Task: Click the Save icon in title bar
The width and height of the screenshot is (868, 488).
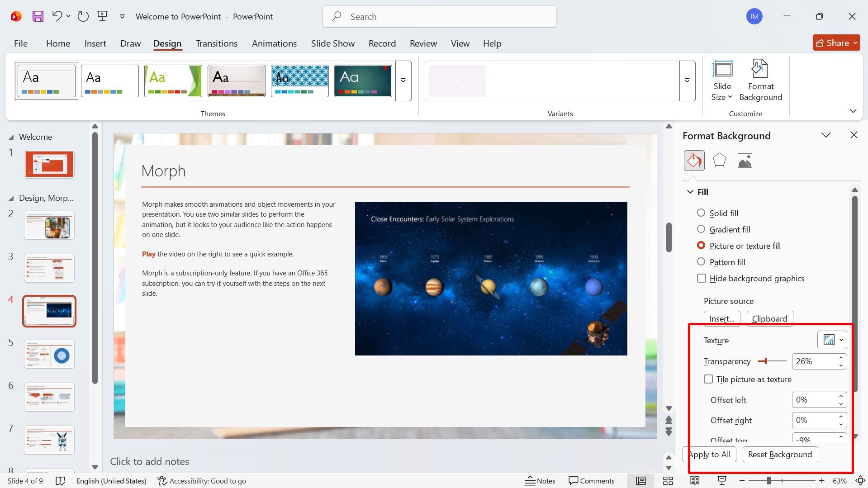Action: click(38, 17)
